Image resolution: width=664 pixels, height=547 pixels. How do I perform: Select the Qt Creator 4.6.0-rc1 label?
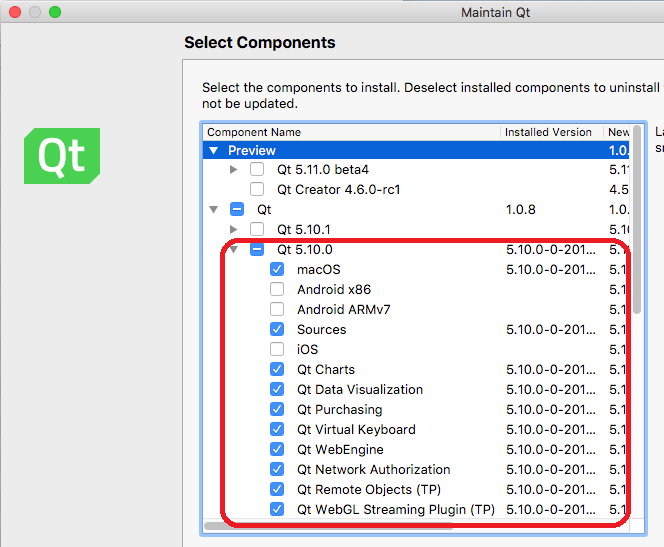[x=338, y=189]
